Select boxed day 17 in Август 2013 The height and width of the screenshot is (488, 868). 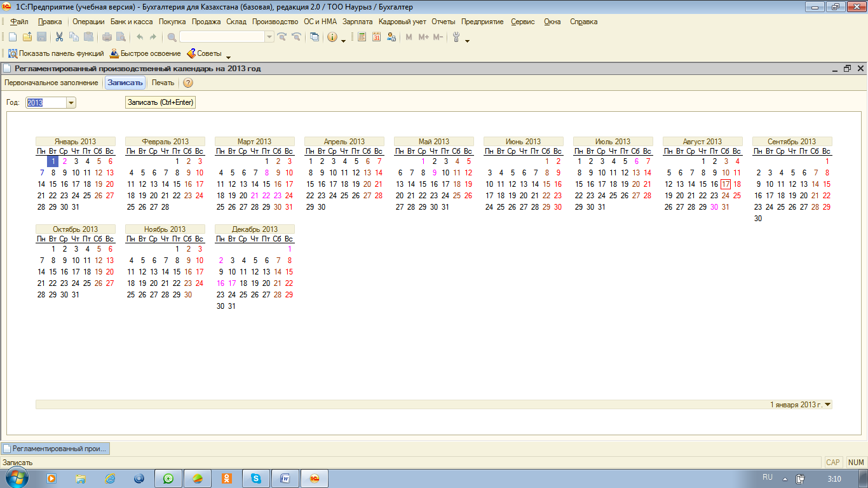726,184
